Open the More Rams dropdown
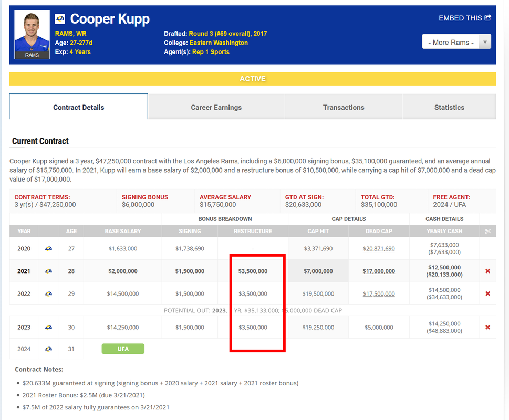Screen dimensions: 509x420 coord(456,41)
